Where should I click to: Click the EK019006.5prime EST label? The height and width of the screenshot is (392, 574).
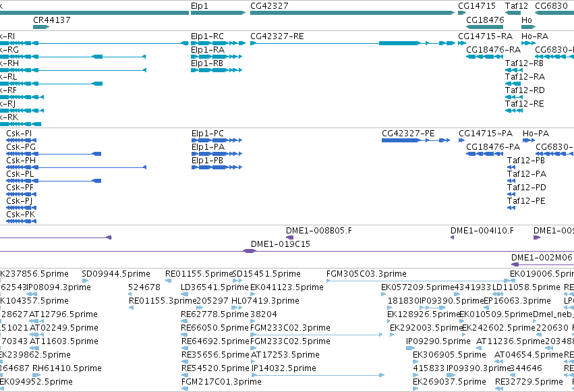click(542, 274)
